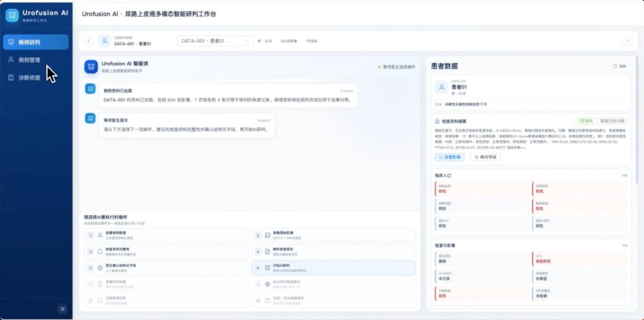
Task: Refresh patient data with the 刷新 button
Action: pyautogui.click(x=620, y=66)
